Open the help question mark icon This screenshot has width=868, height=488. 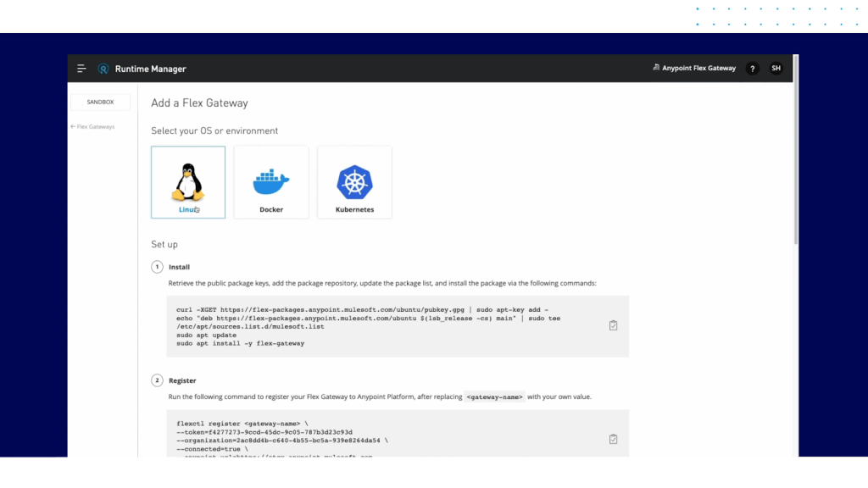[x=752, y=69]
